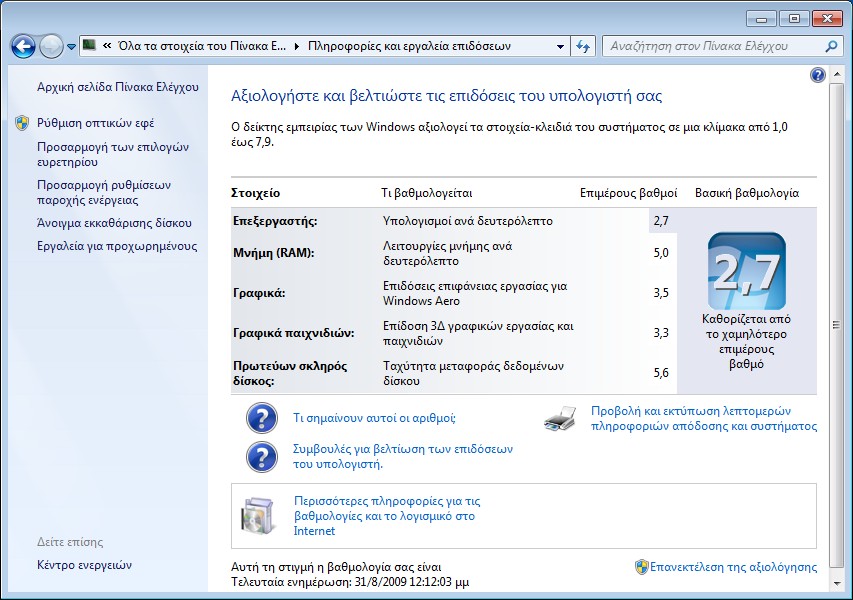
Task: Click the scrollbar down arrow
Action: (x=836, y=584)
